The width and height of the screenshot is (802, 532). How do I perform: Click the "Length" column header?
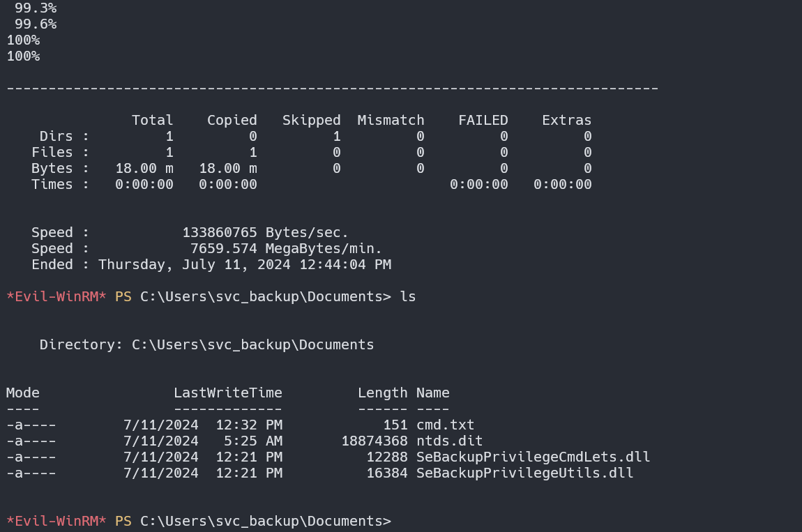point(382,393)
